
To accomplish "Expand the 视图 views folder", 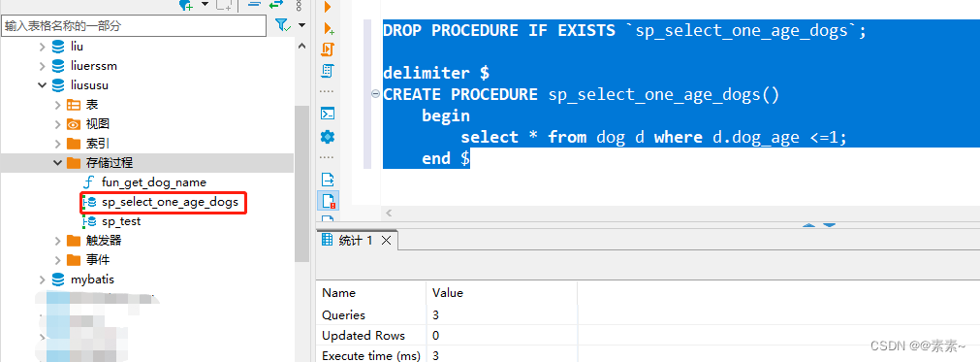I will coord(57,124).
